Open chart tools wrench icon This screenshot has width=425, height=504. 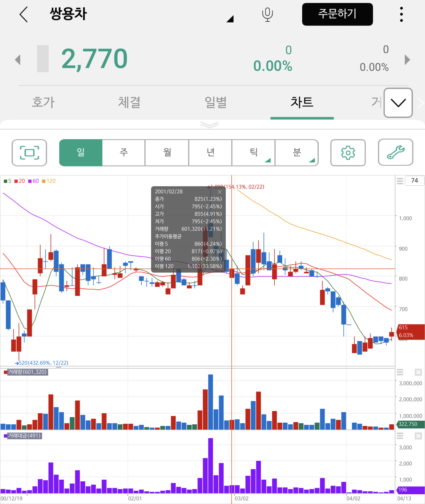coord(396,152)
